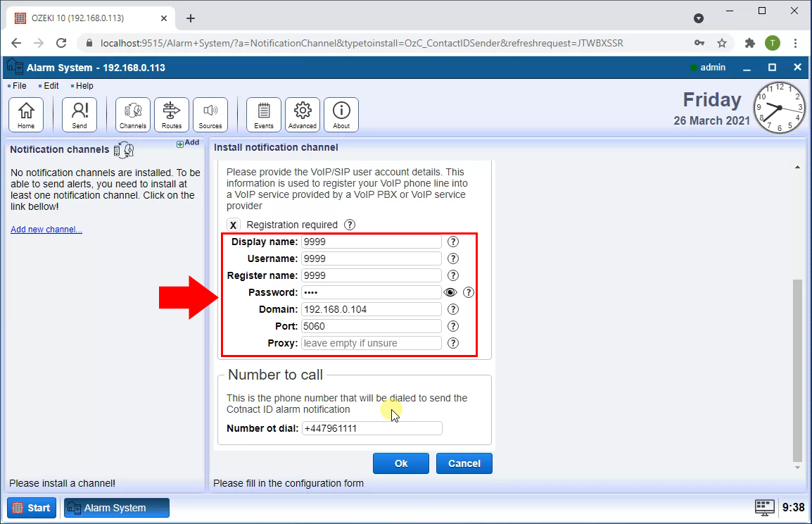Image resolution: width=812 pixels, height=524 pixels.
Task: Open the Routes toolbar icon
Action: [x=172, y=115]
